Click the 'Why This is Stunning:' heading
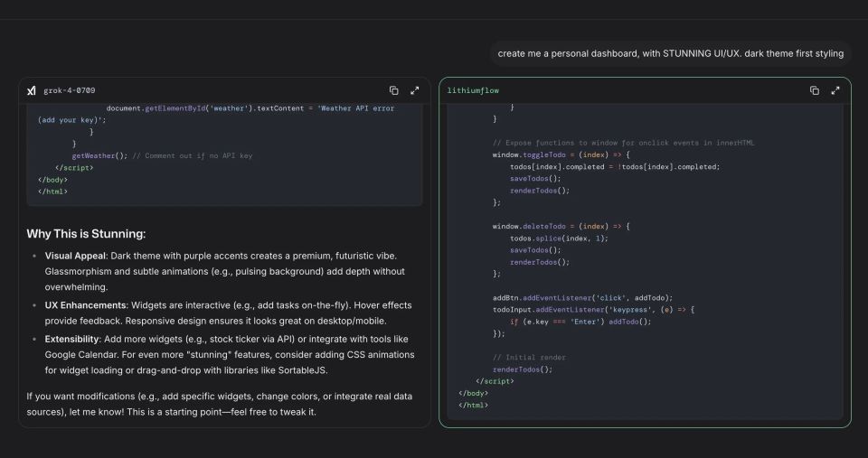Image resolution: width=868 pixels, height=458 pixels. click(x=86, y=234)
